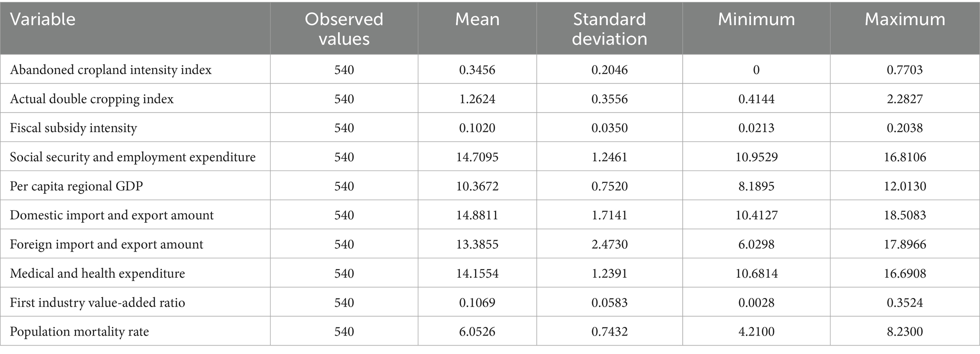Click the Standard deviation column header

(609, 28)
